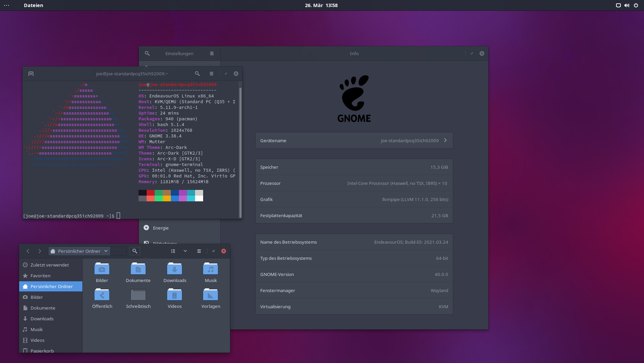Click the green color block in neofetch output
The width and height of the screenshot is (644, 363).
coord(159,193)
